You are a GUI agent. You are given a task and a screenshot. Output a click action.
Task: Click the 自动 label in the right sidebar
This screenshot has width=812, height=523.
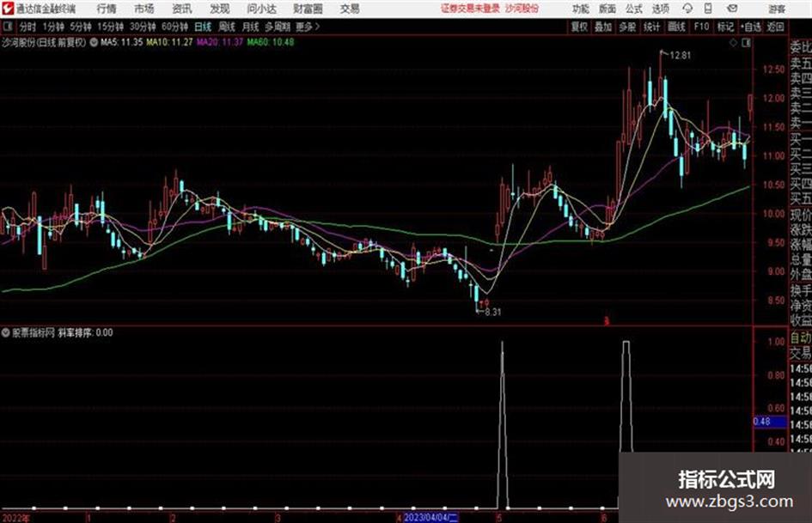[x=801, y=338]
